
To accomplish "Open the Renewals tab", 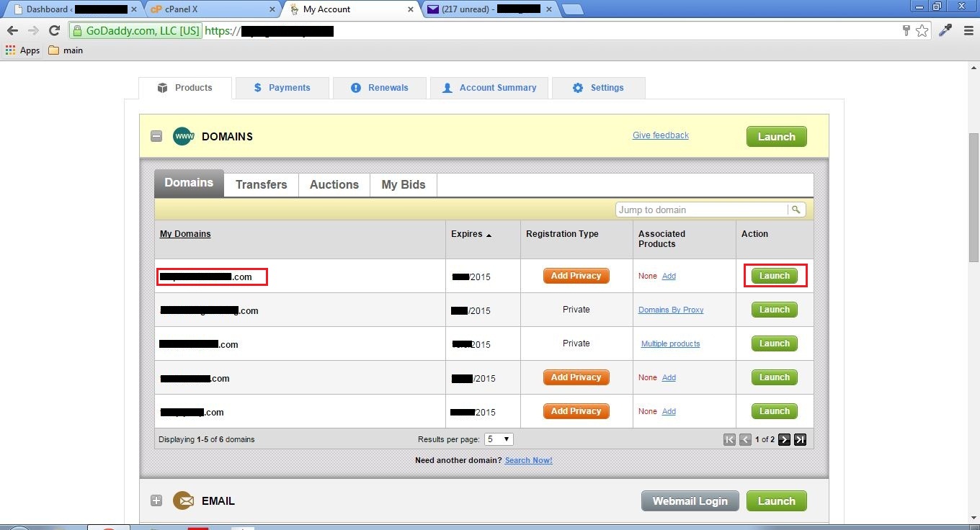I will (x=380, y=88).
